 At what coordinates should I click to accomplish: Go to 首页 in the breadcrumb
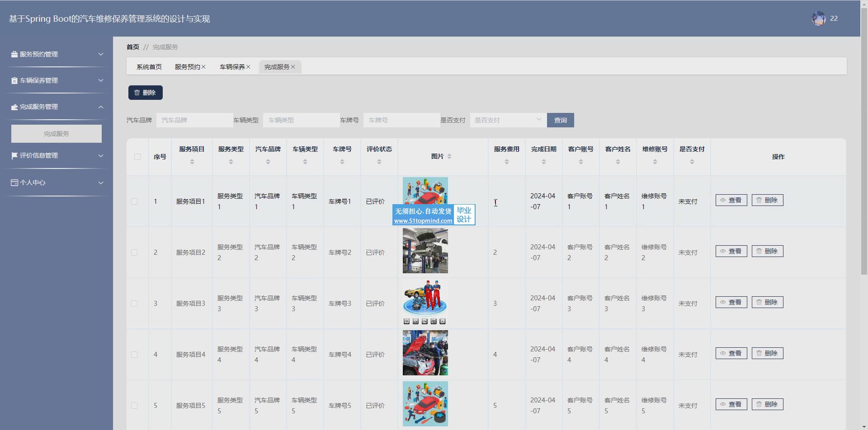(133, 47)
